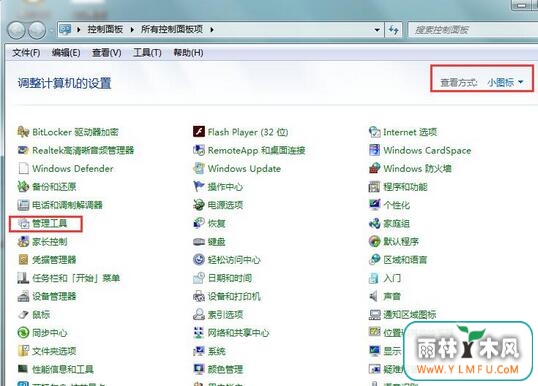Image resolution: width=538 pixels, height=386 pixels.
Task: Open BitLocker 驱动器加密 icon
Action: [x=23, y=132]
